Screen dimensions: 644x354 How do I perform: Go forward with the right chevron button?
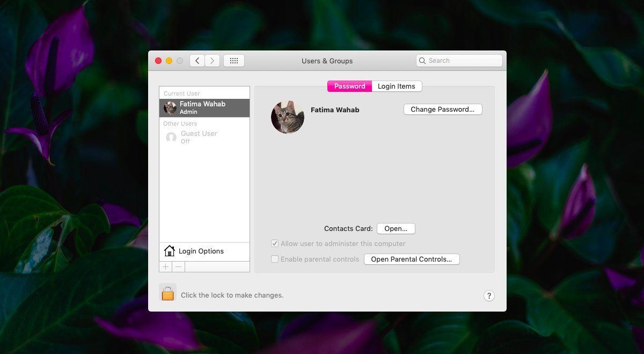click(x=213, y=61)
